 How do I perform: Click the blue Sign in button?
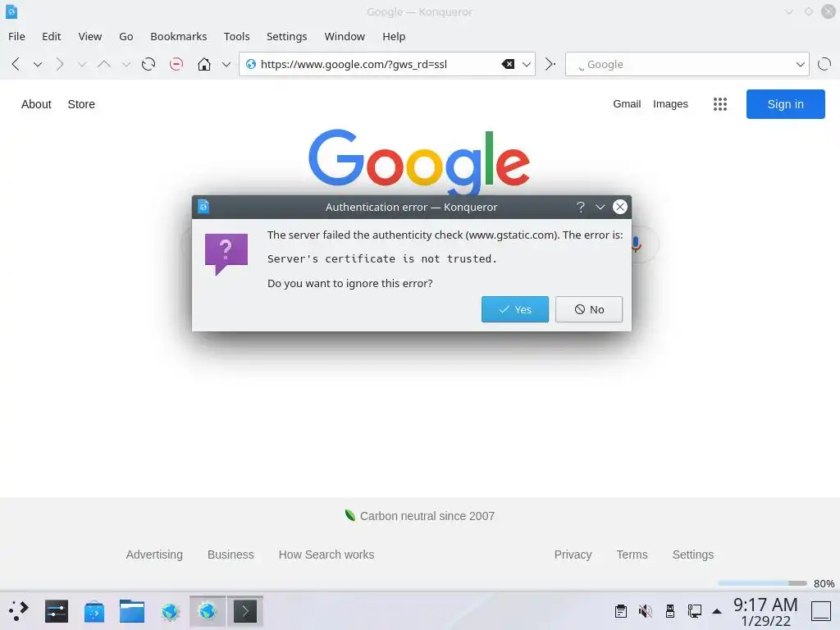click(x=785, y=104)
